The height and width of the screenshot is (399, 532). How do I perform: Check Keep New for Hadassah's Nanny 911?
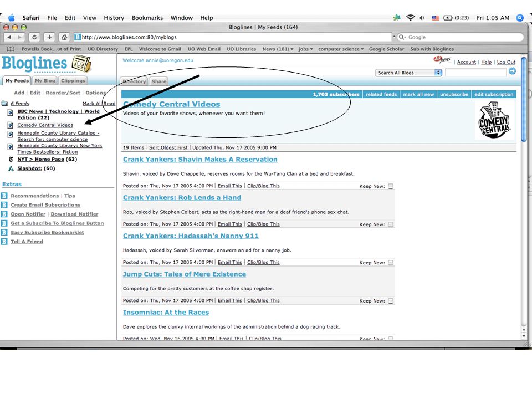pyautogui.click(x=391, y=263)
